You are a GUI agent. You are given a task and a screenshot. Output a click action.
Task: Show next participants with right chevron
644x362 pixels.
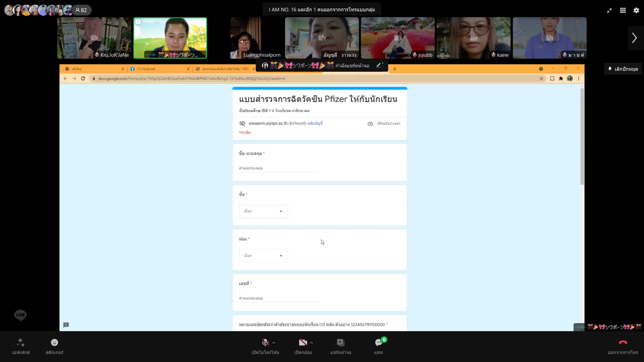click(x=634, y=38)
